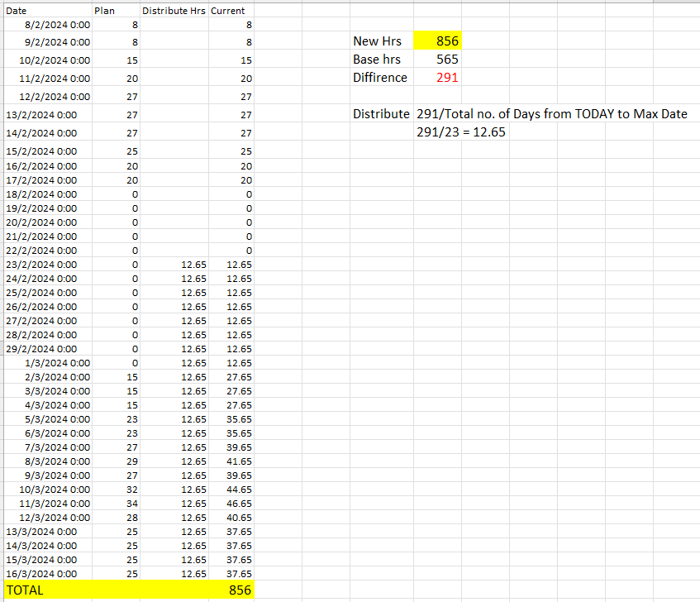
Task: Select the date cell 16/3/2024 0:00
Action: [48, 574]
